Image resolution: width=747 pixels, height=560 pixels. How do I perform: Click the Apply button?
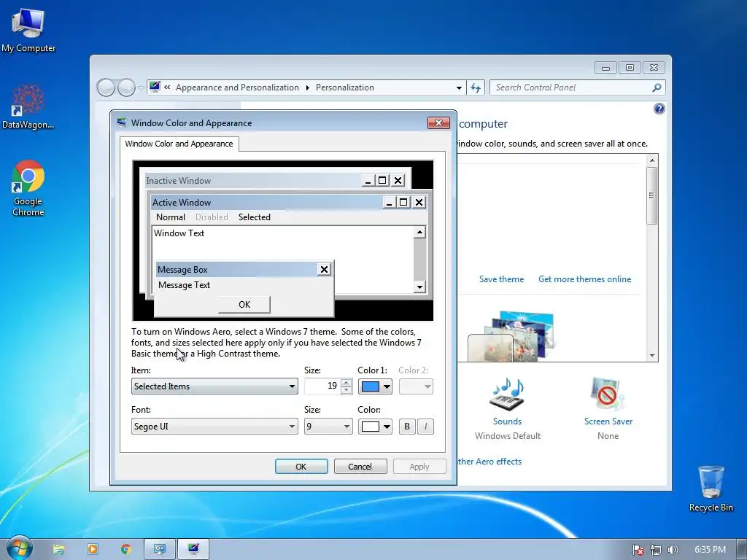pyautogui.click(x=419, y=467)
